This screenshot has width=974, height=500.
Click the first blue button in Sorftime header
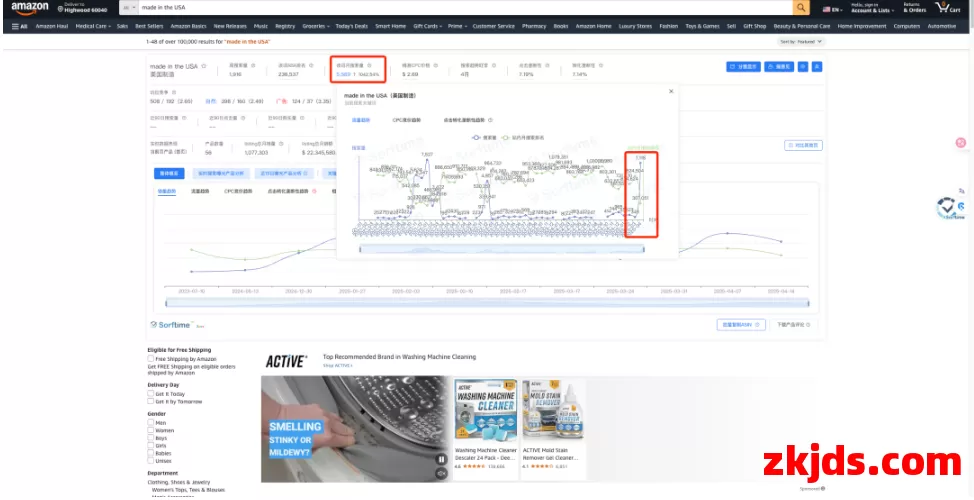(x=743, y=66)
